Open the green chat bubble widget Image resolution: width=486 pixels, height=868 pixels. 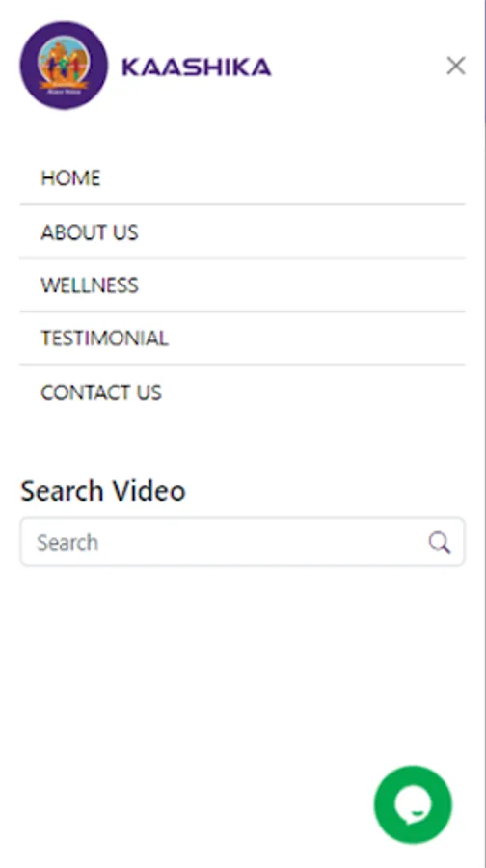pos(413,804)
